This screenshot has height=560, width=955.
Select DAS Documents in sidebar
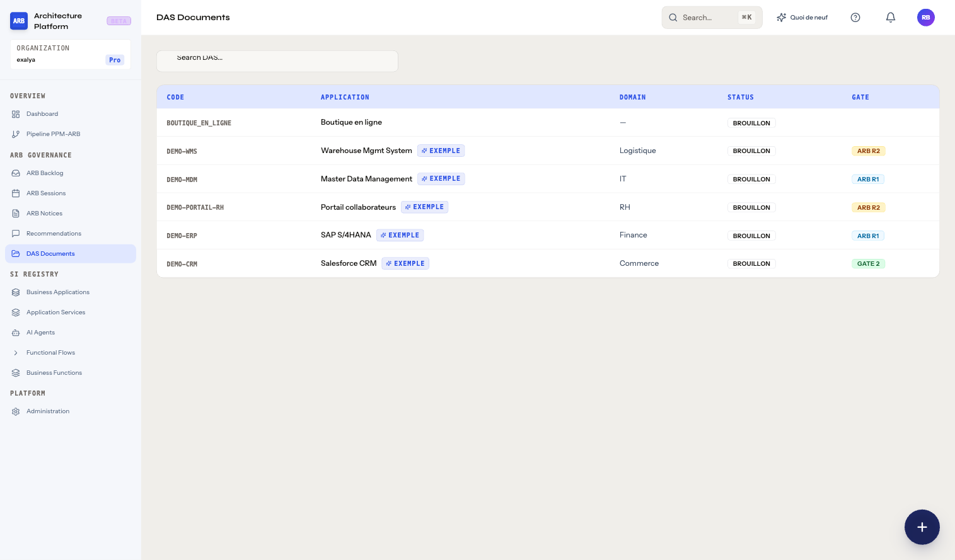coord(71,254)
